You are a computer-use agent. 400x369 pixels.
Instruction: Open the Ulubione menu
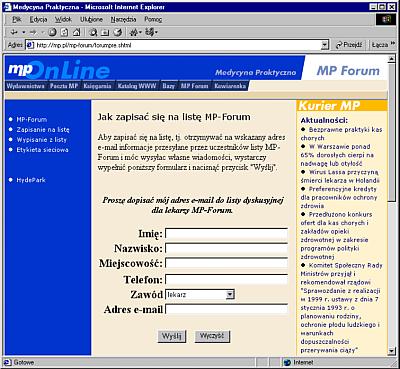[91, 19]
